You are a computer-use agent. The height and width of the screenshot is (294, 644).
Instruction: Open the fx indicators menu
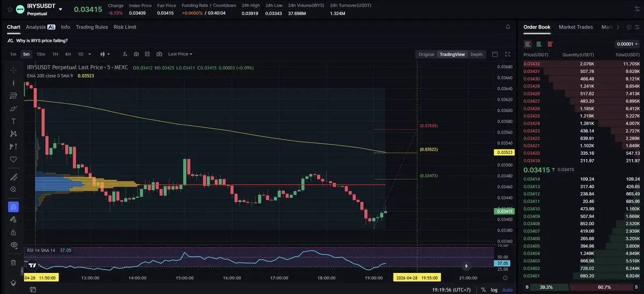coord(125,54)
